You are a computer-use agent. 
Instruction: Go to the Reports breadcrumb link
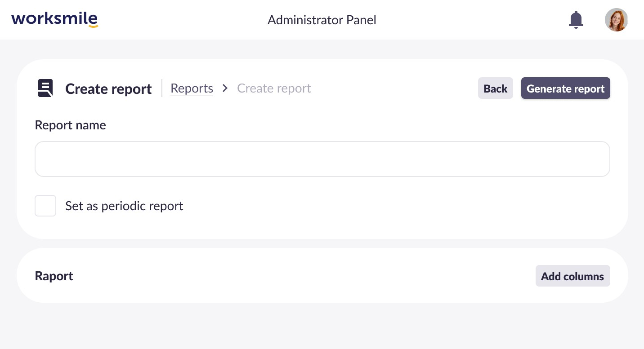pyautogui.click(x=192, y=88)
